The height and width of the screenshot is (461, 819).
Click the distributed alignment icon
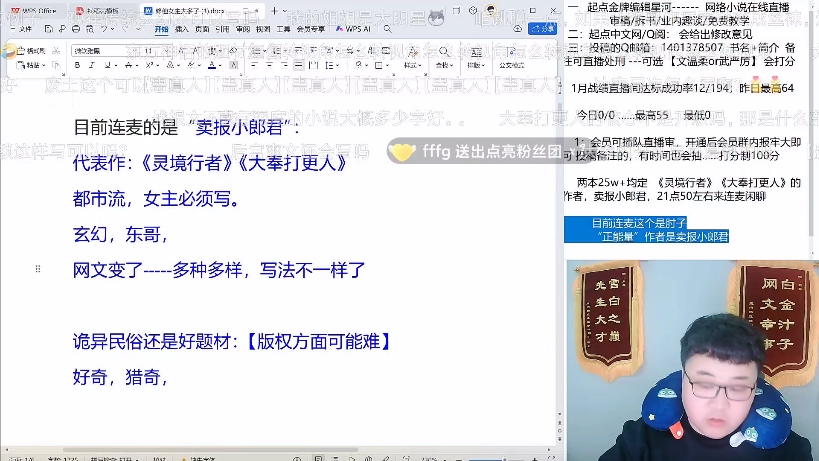pyautogui.click(x=312, y=65)
